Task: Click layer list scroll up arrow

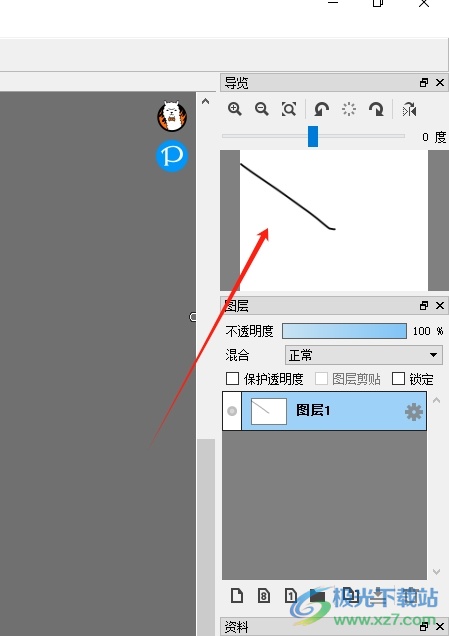Action: (436, 400)
